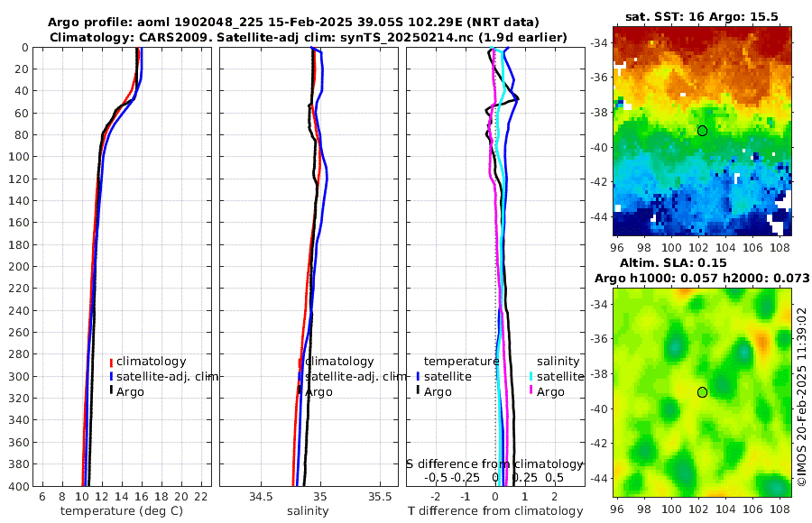Click 'satellite-adj. clim' label in salinity plot

pos(355,376)
